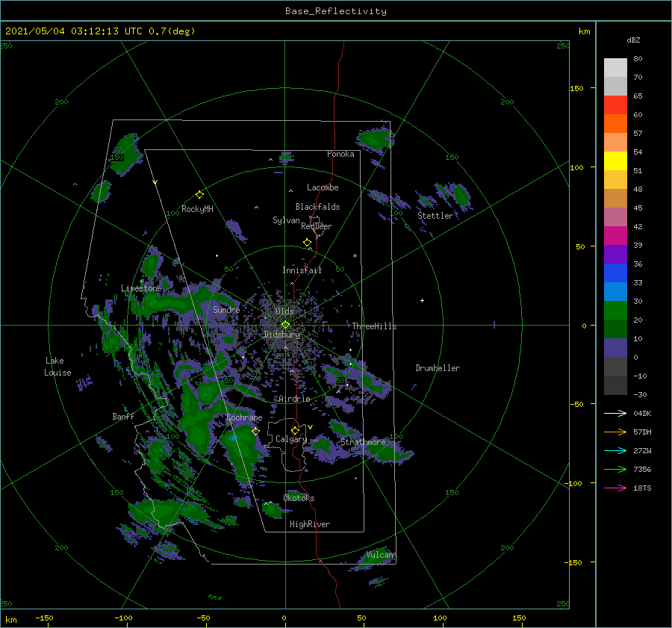The height and width of the screenshot is (628, 672).
Task: Click the magenta 18TS arrow icon
Action: click(x=615, y=488)
